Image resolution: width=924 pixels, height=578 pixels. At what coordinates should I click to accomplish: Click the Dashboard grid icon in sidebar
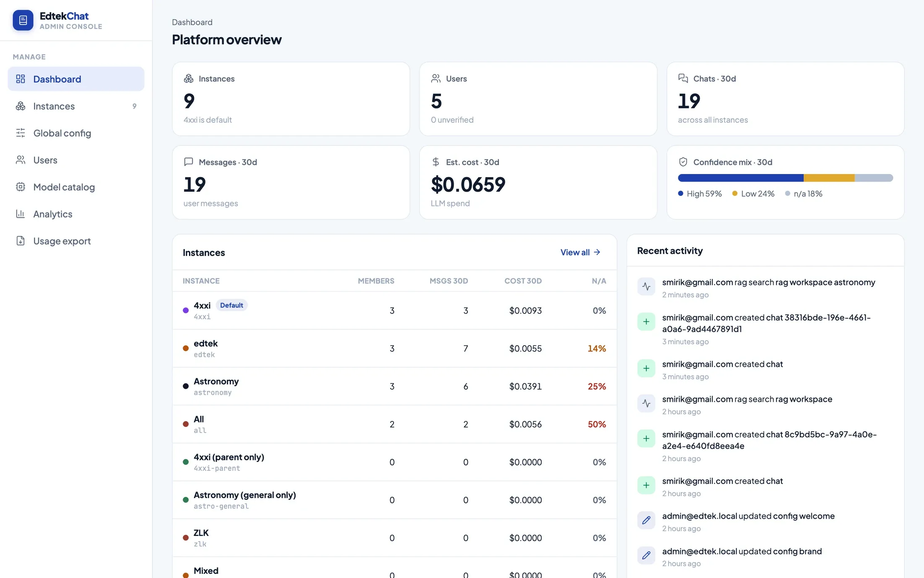point(21,79)
